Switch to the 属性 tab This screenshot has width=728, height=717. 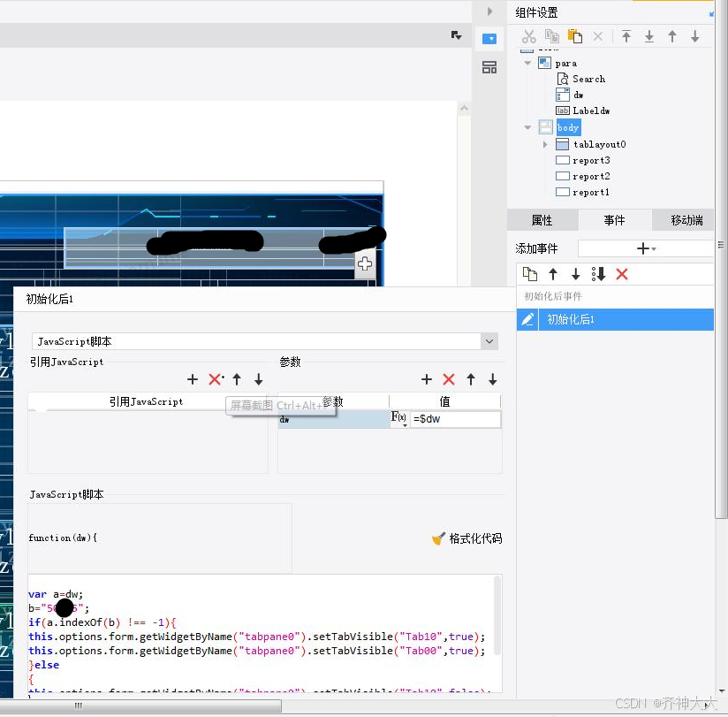(542, 220)
